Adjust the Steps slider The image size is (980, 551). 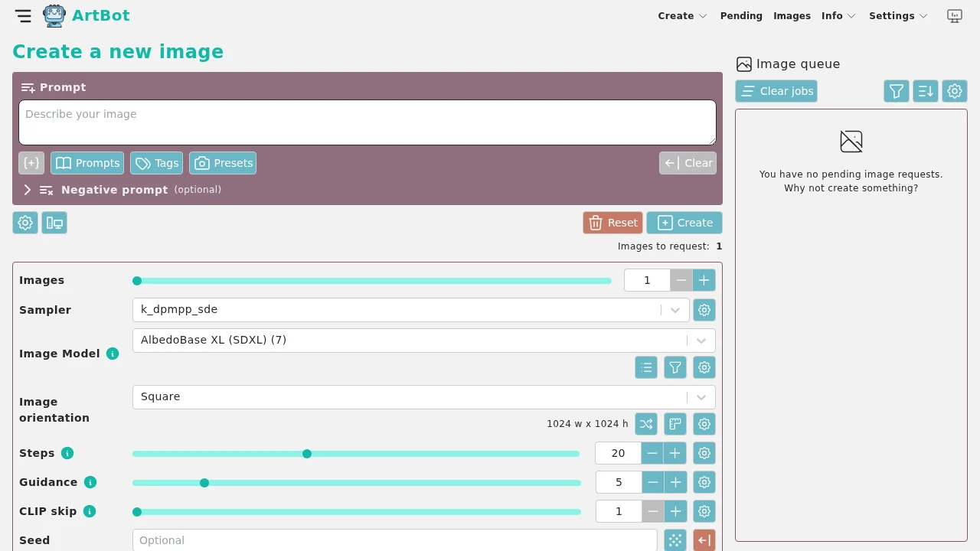click(306, 453)
